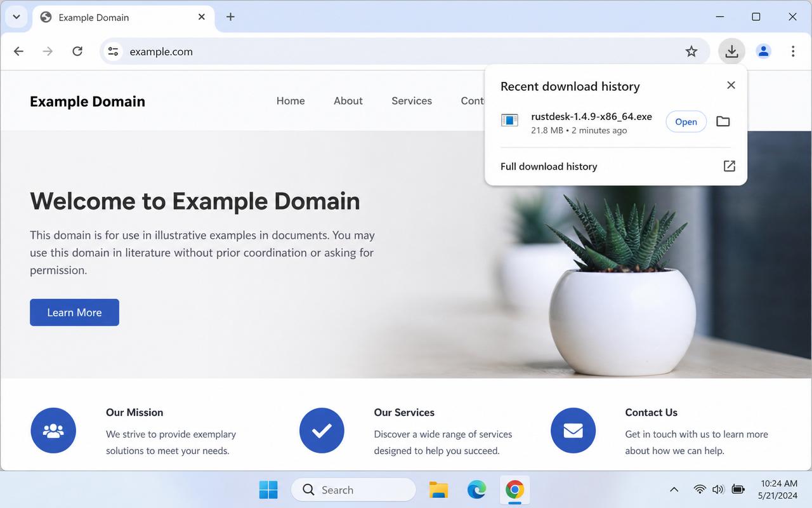Select the Our Services heading

(404, 413)
